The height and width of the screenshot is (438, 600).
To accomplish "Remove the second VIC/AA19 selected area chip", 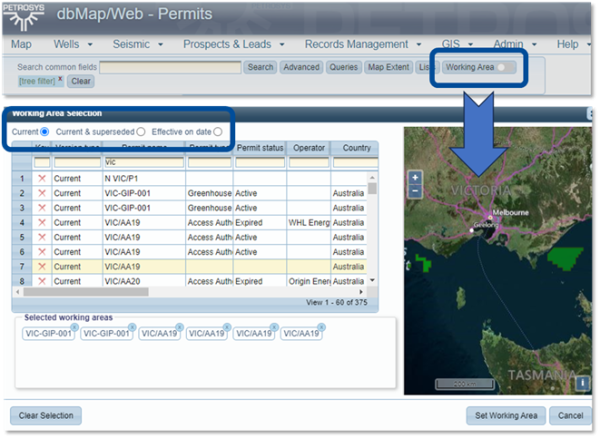I will click(x=227, y=327).
